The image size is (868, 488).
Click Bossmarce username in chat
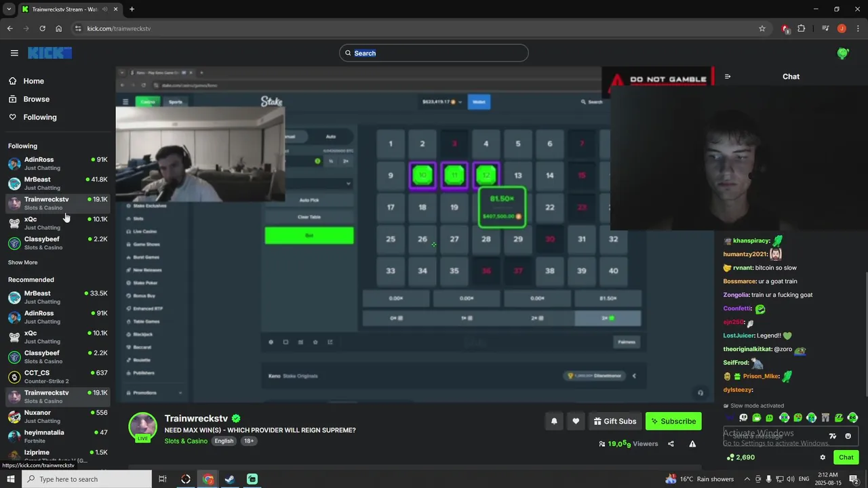(740, 281)
